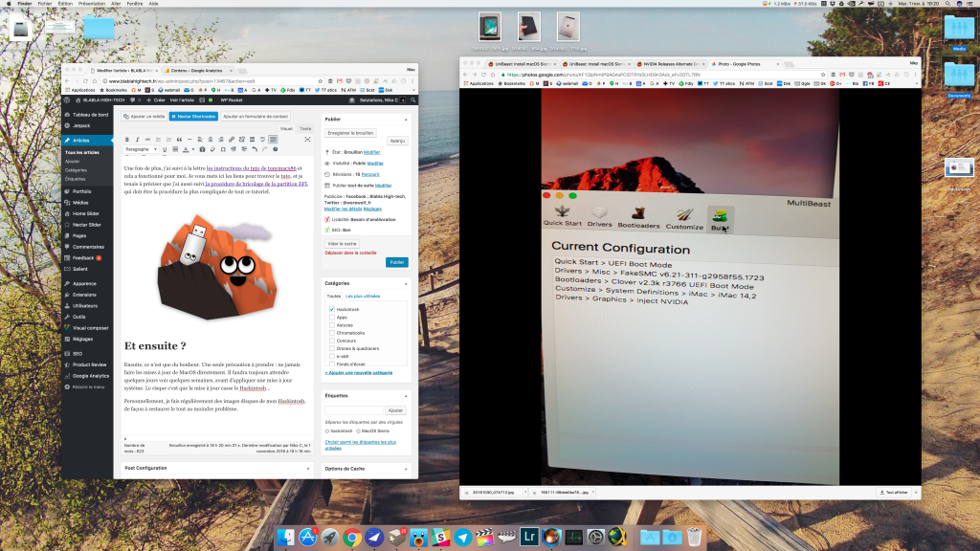Open Final Cut Pro in Dock
This screenshot has height=551, width=980.
(x=485, y=538)
